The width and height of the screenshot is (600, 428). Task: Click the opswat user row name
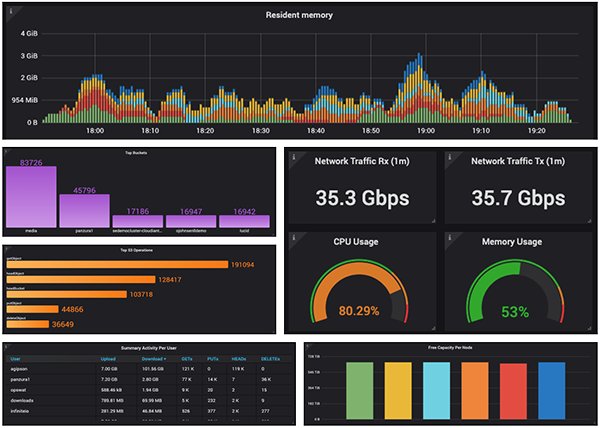18,390
